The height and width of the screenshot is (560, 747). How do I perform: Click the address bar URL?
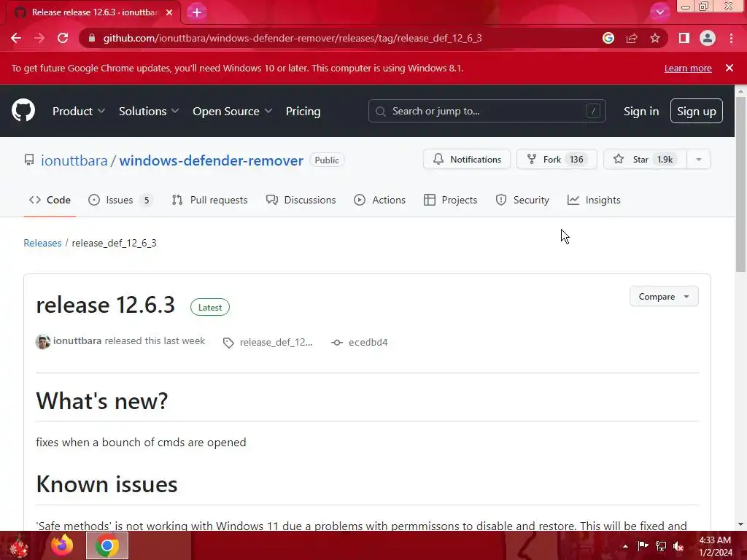293,38
